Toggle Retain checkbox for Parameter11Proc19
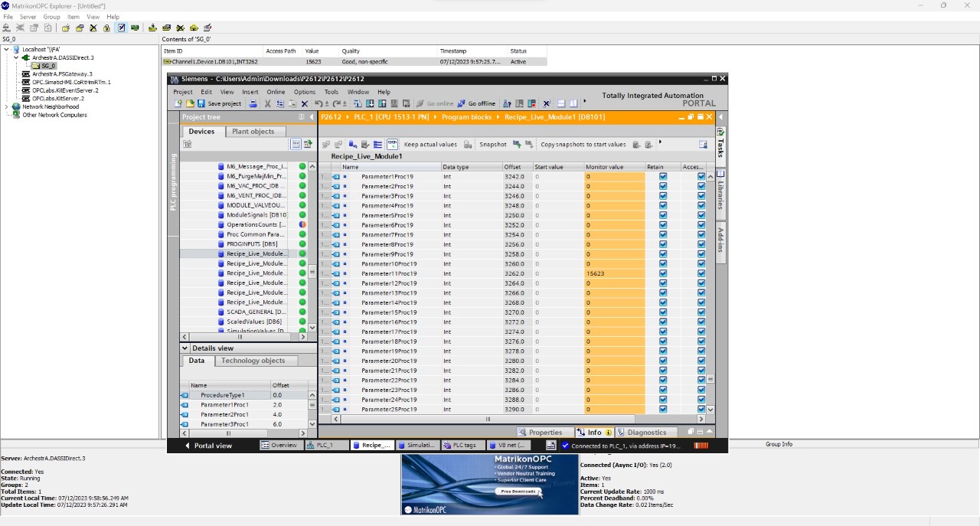Screen dimensions: 980x526 coord(663,273)
